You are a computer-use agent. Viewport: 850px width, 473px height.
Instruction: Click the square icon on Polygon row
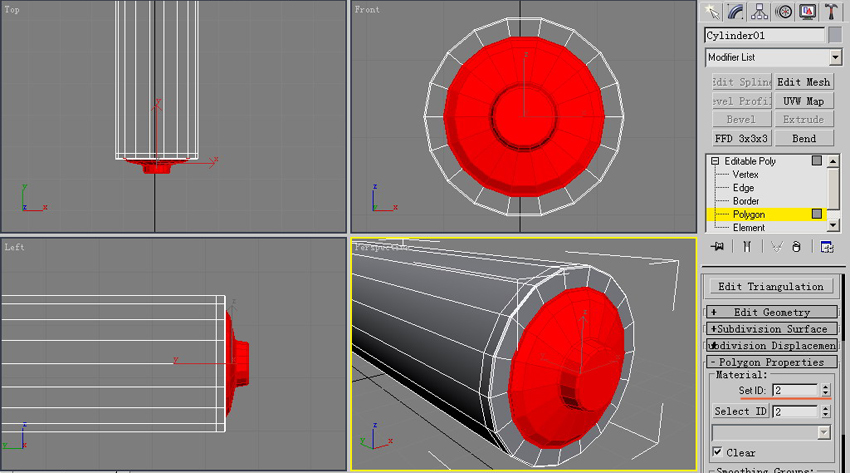816,214
